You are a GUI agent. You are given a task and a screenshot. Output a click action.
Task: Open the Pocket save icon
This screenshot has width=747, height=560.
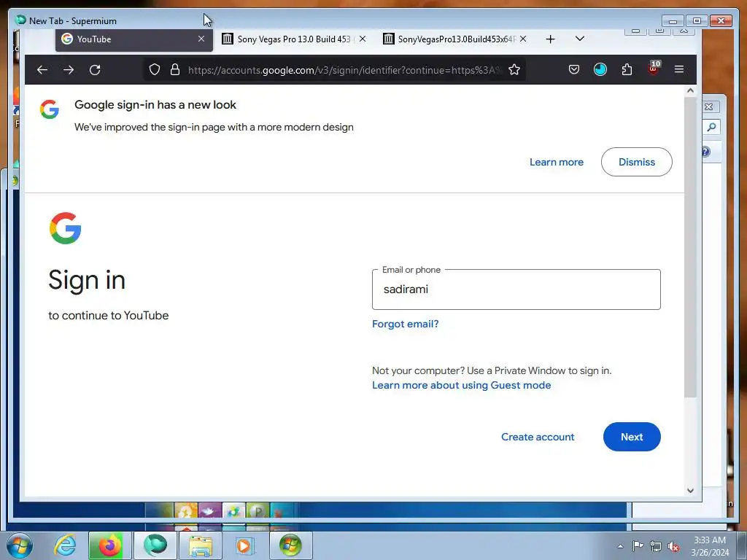[x=574, y=69]
